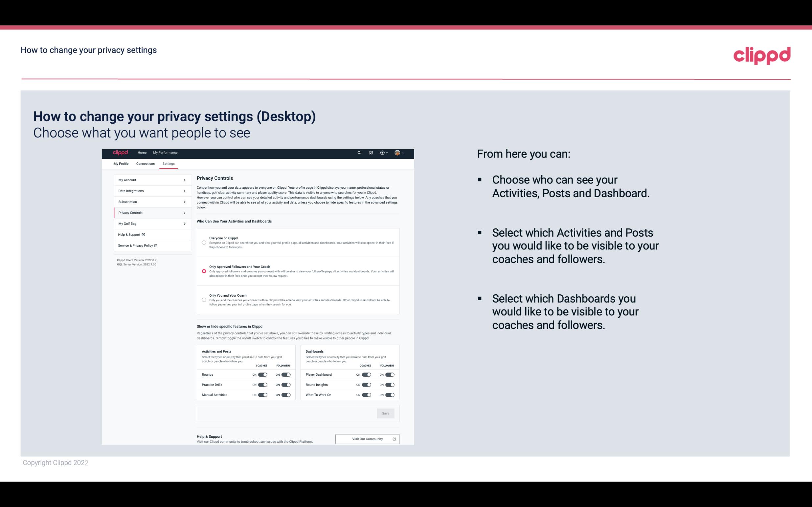The width and height of the screenshot is (812, 507).
Task: Click the Connections tab in profile navigation
Action: point(145,163)
